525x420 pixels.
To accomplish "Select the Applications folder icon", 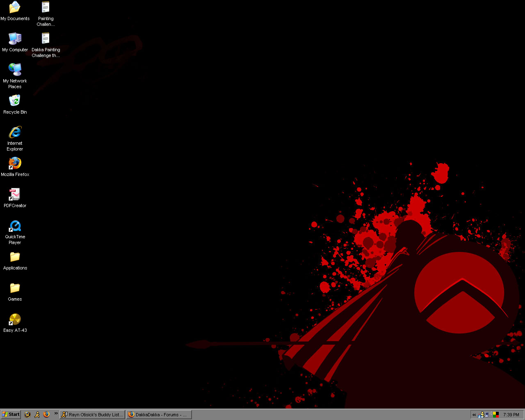I will point(15,260).
